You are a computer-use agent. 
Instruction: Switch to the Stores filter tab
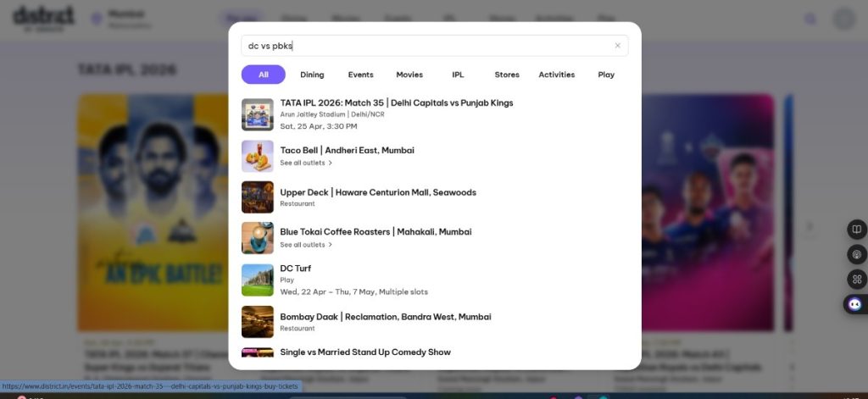click(x=507, y=75)
